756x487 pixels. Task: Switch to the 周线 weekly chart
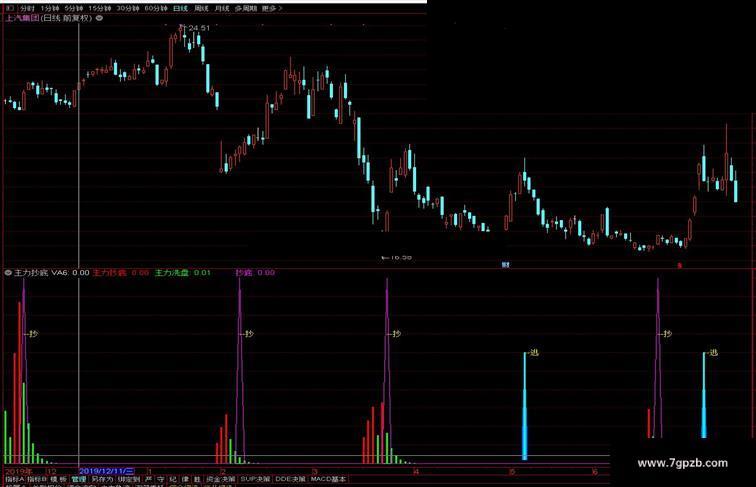coord(201,8)
